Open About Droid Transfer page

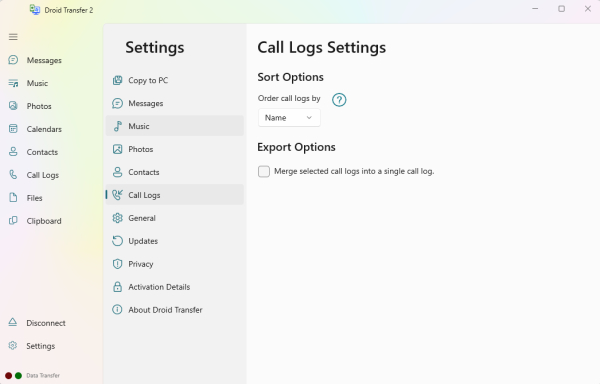[x=174, y=310]
